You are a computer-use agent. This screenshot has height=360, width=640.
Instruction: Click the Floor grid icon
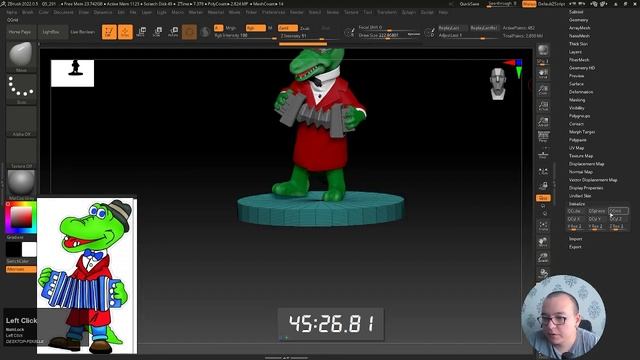543,155
